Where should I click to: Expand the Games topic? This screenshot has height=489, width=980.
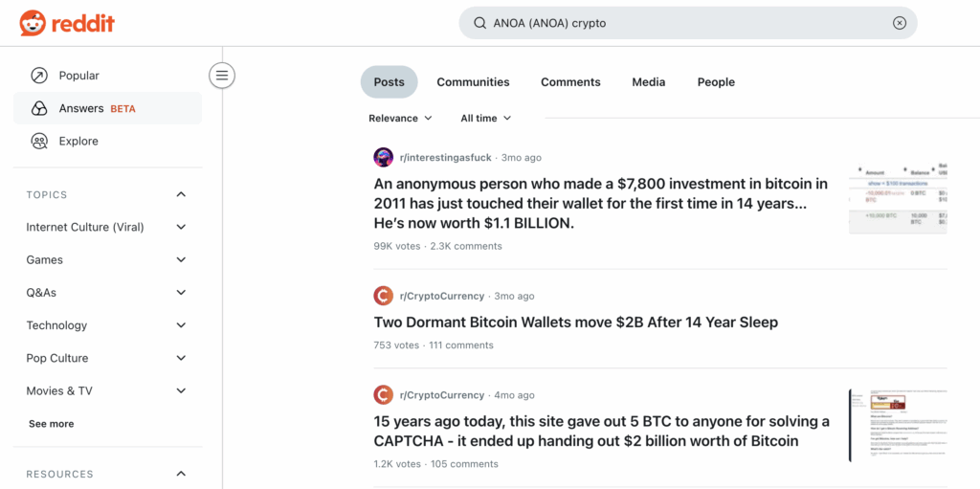(181, 260)
